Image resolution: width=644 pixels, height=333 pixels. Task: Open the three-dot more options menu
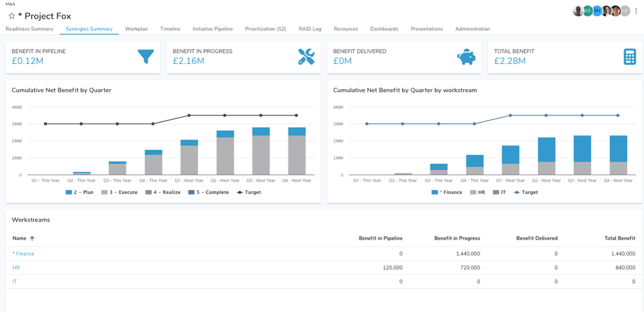coord(636,11)
